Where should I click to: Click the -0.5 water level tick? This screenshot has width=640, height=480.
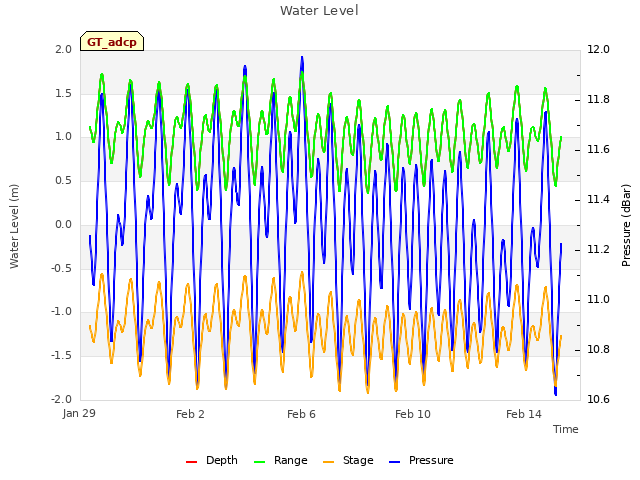click(x=62, y=268)
